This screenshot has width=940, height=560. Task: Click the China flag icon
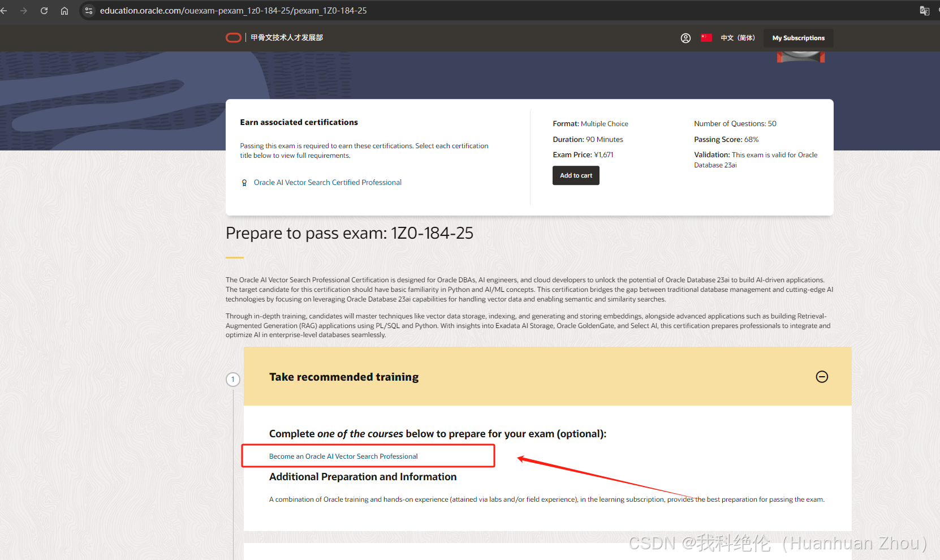coord(706,38)
